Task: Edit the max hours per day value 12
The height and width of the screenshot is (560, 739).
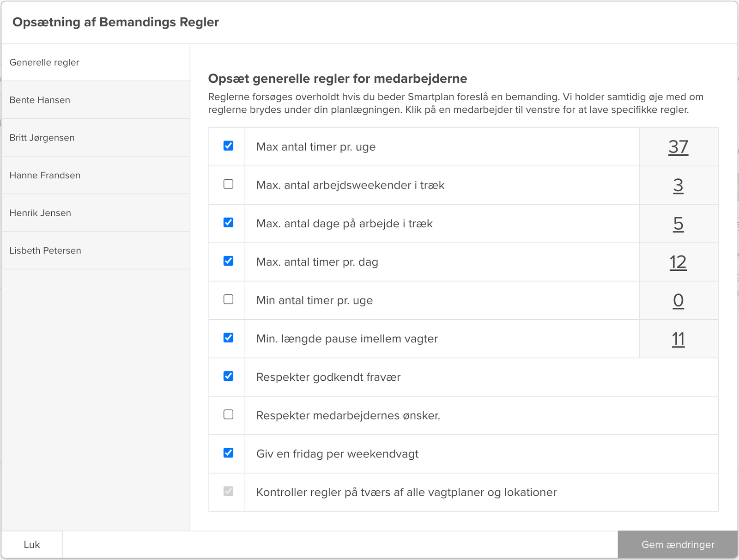Action: point(678,262)
